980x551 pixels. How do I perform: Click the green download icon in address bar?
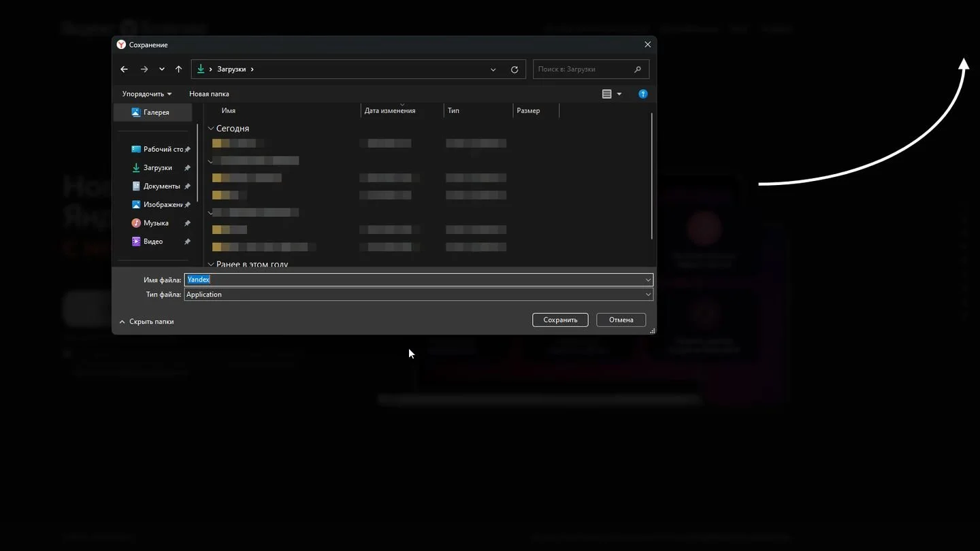coord(200,69)
